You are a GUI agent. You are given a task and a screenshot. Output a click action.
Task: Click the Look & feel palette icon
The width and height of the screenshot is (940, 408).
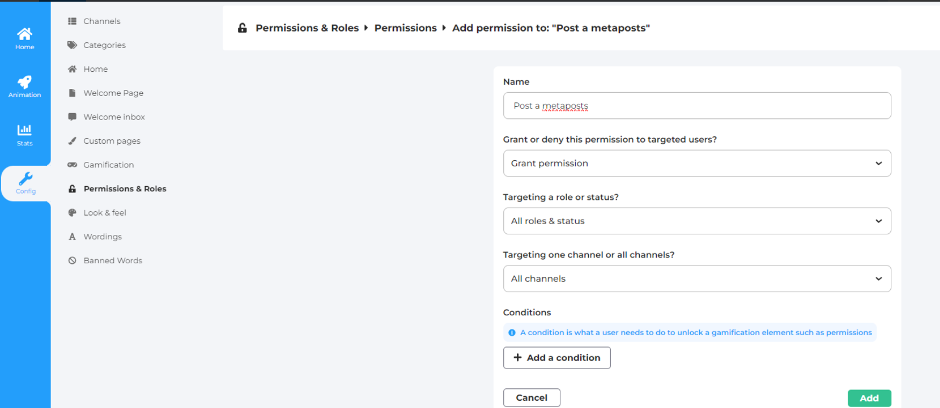(x=72, y=213)
